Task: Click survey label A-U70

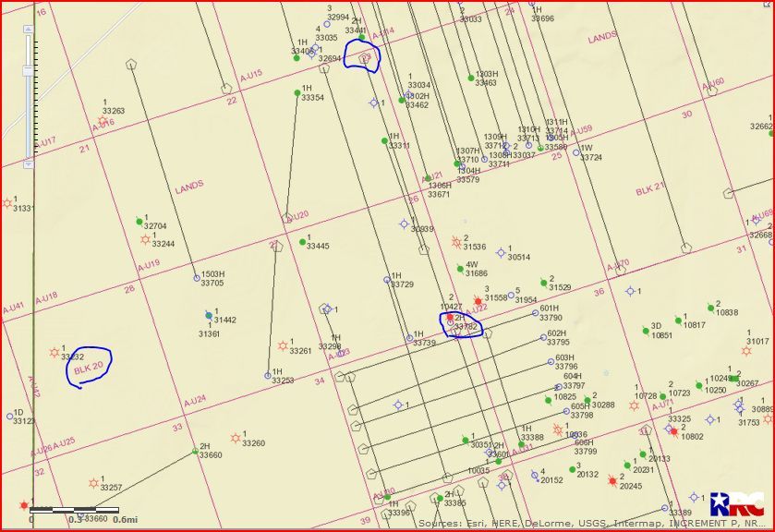Action: point(618,265)
